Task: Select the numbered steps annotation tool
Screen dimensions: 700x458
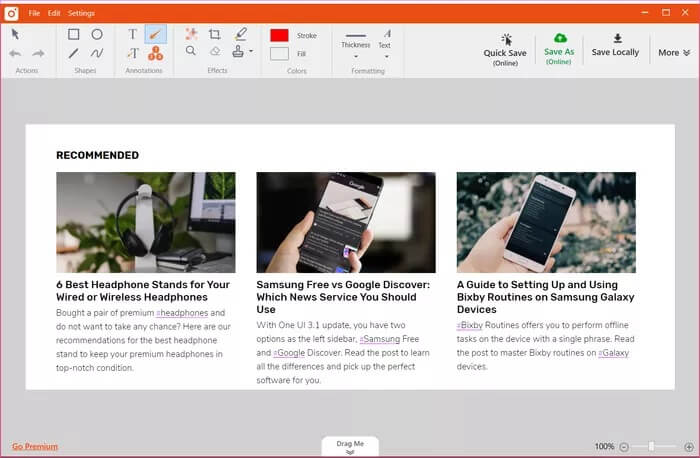Action: (x=155, y=53)
